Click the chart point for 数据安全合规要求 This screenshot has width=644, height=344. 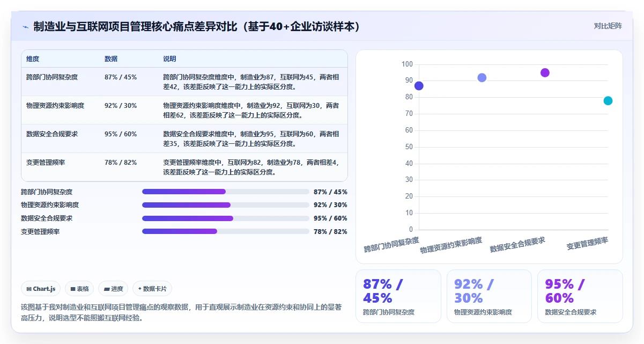tap(545, 73)
